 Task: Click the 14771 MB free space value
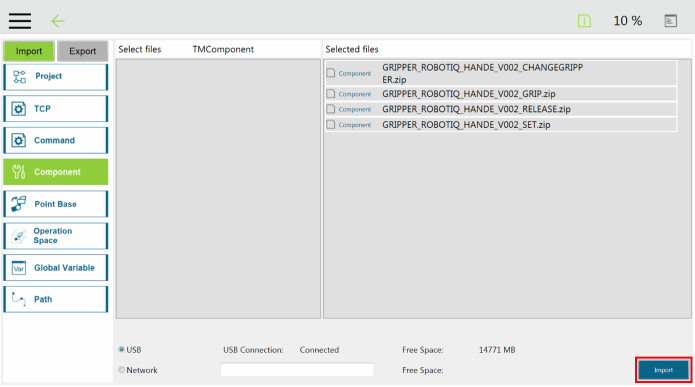pos(497,350)
